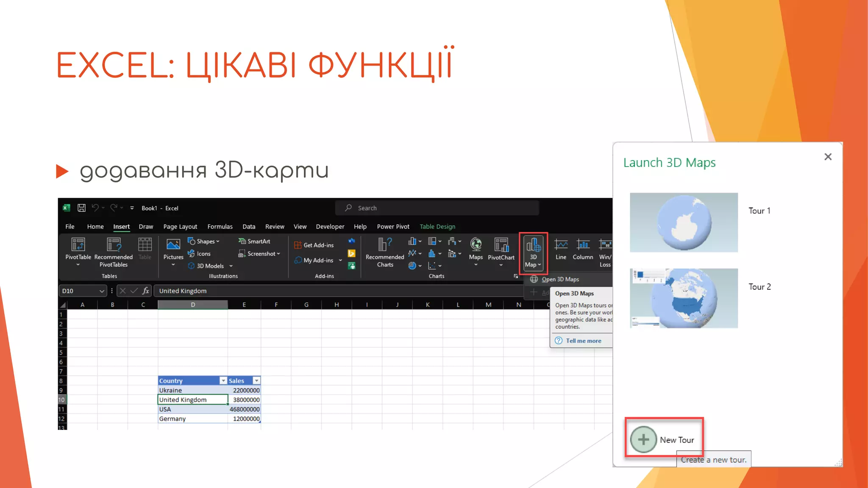Click Get Add-ins
Image resolution: width=868 pixels, height=488 pixels.
[x=314, y=245]
